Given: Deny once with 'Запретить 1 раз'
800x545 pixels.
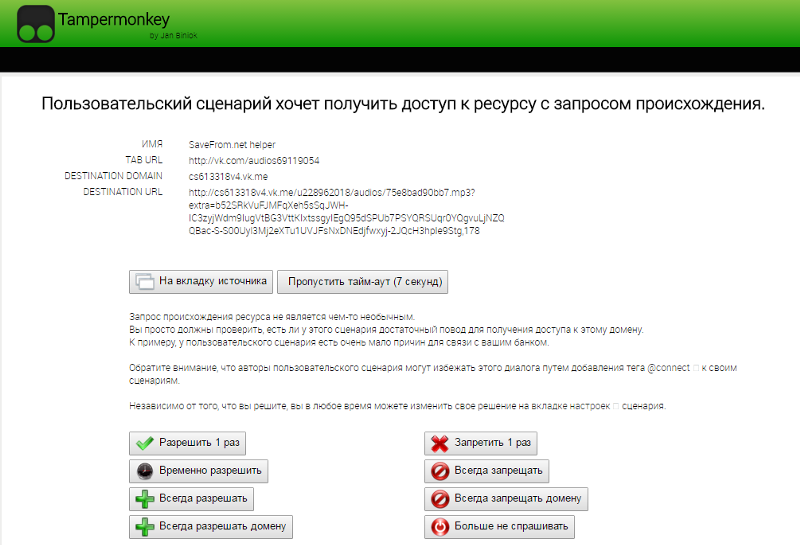Looking at the screenshot, I should click(481, 443).
